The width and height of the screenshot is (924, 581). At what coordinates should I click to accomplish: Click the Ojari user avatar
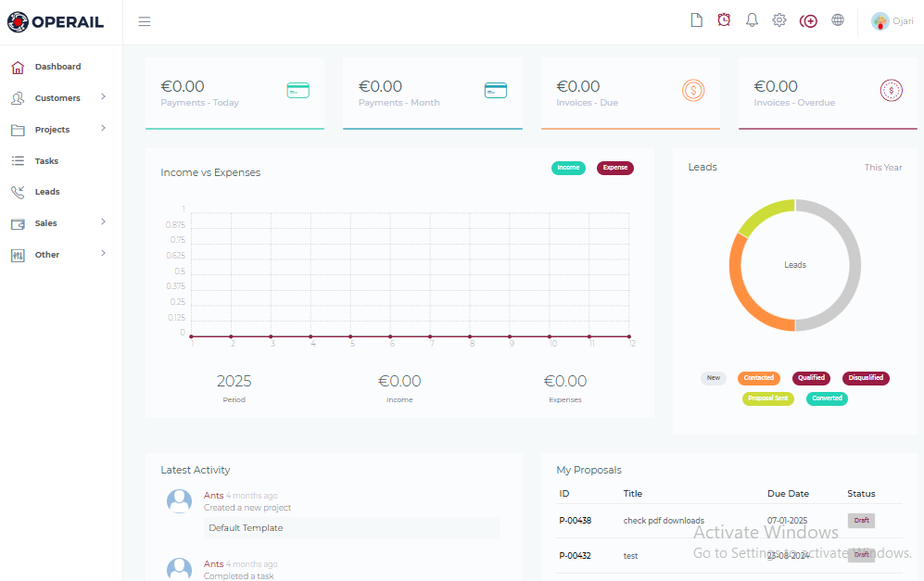pos(880,21)
